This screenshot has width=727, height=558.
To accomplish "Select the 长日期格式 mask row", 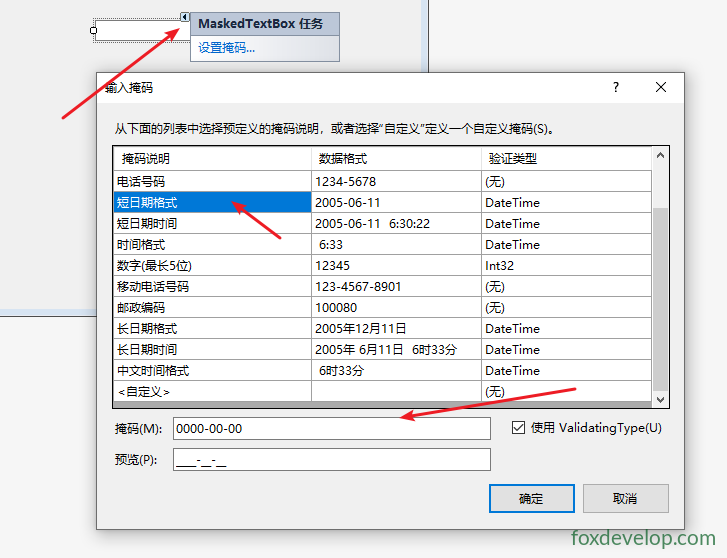I will tap(382, 328).
